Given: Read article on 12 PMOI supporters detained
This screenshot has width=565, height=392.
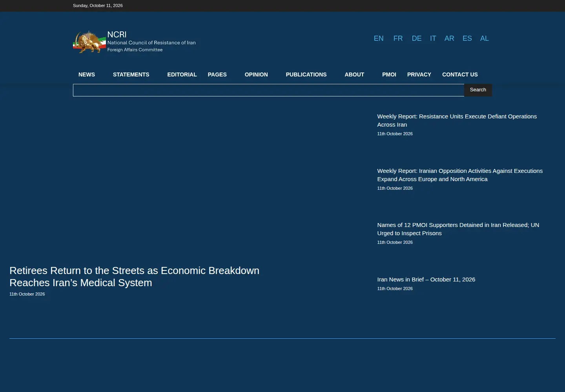Looking at the screenshot, I should (x=458, y=229).
